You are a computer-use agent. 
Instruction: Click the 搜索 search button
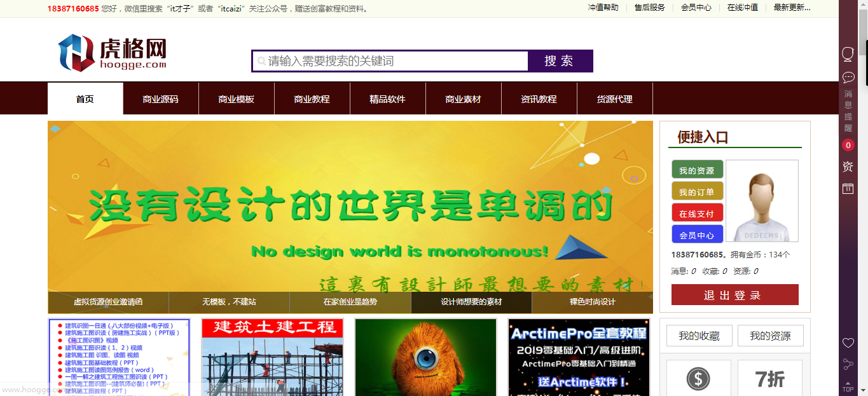[560, 61]
